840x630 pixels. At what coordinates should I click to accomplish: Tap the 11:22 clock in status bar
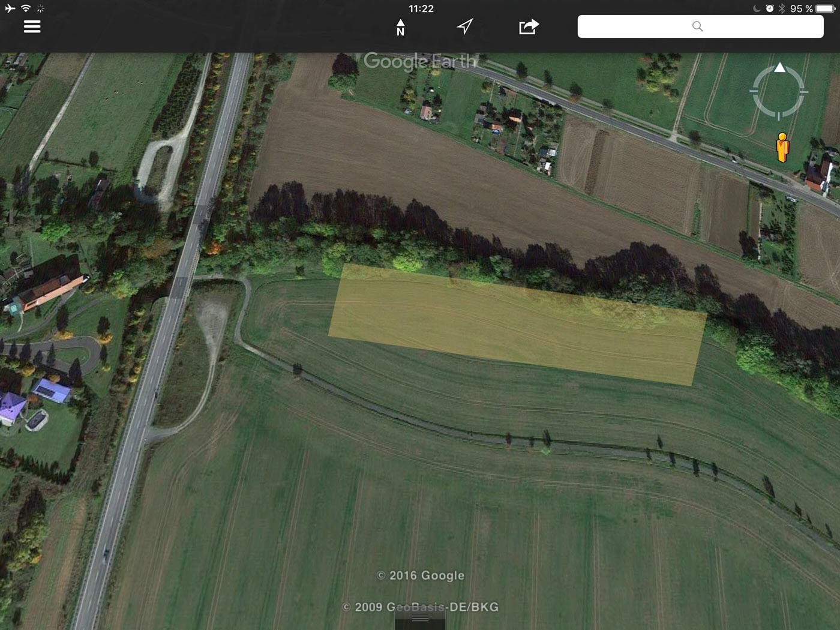point(421,8)
